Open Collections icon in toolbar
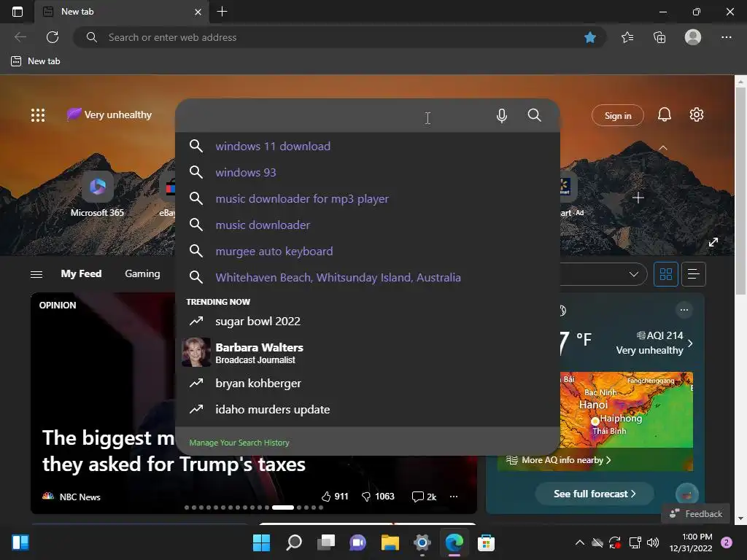This screenshot has height=560, width=747. pyautogui.click(x=659, y=37)
